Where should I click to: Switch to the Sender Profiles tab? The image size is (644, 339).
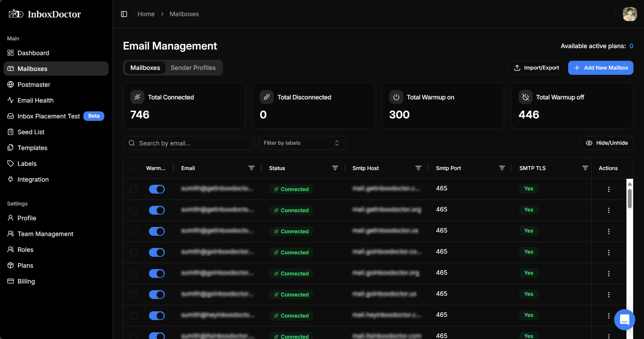pos(193,67)
